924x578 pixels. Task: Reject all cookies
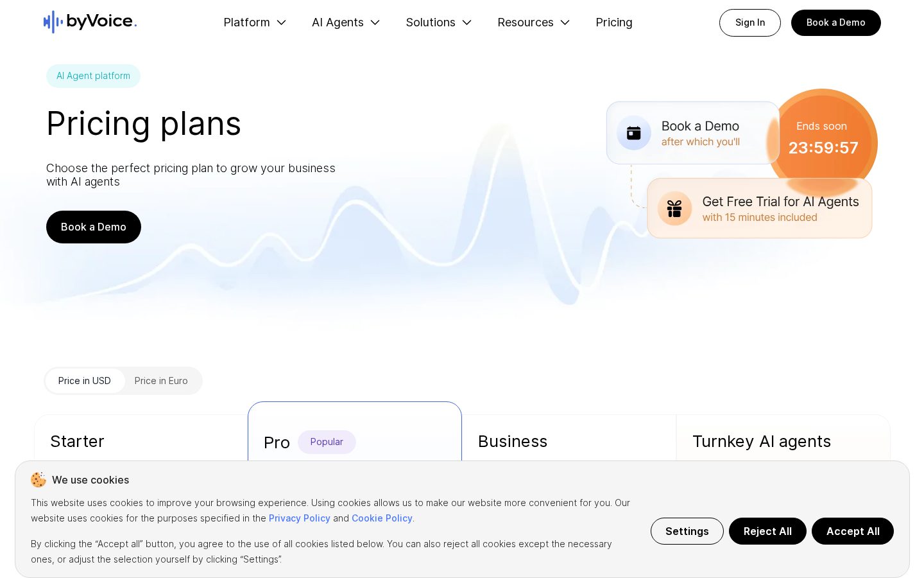767,531
